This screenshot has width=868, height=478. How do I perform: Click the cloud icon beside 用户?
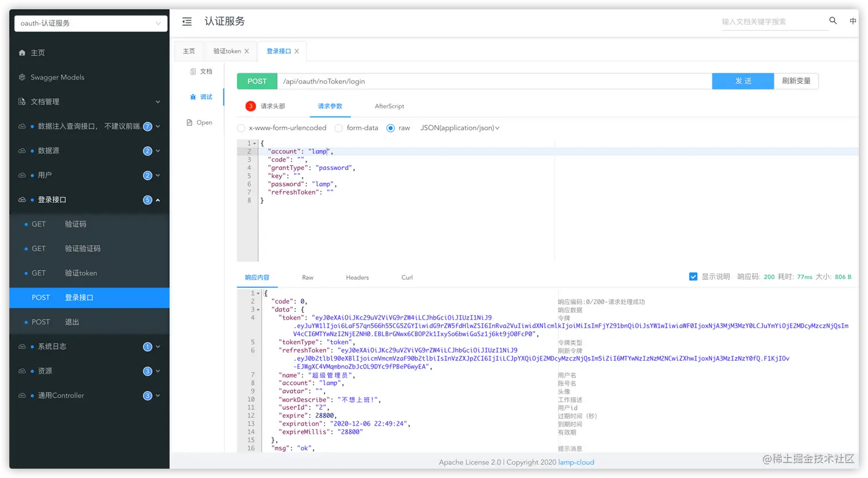click(22, 175)
